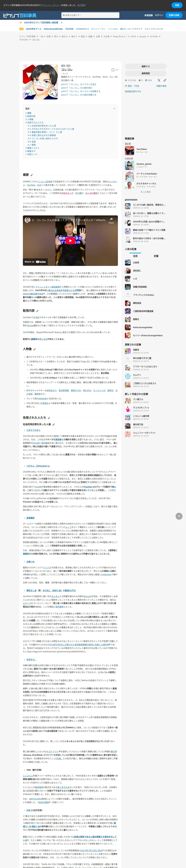186x868 pixels.
Task: Share article on X
Action: 159,80
